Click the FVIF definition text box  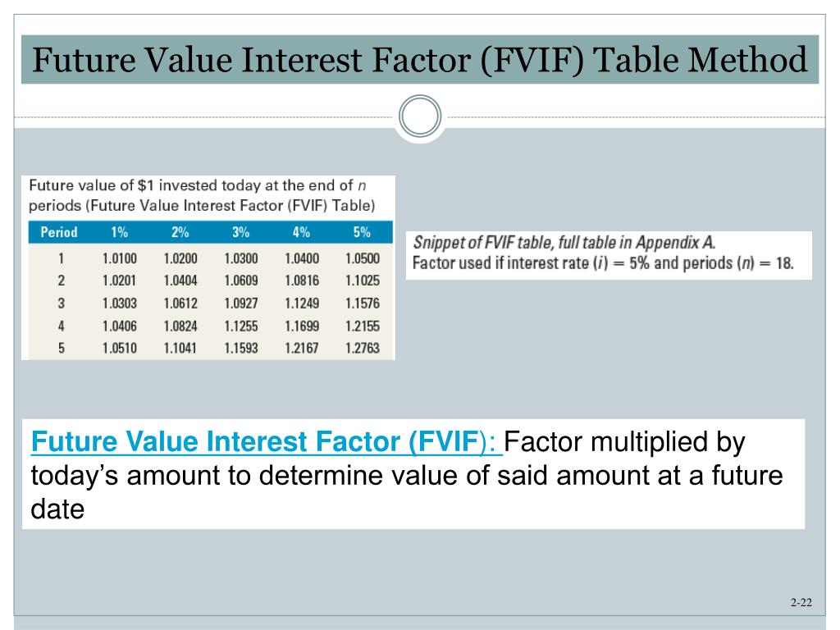(x=413, y=474)
